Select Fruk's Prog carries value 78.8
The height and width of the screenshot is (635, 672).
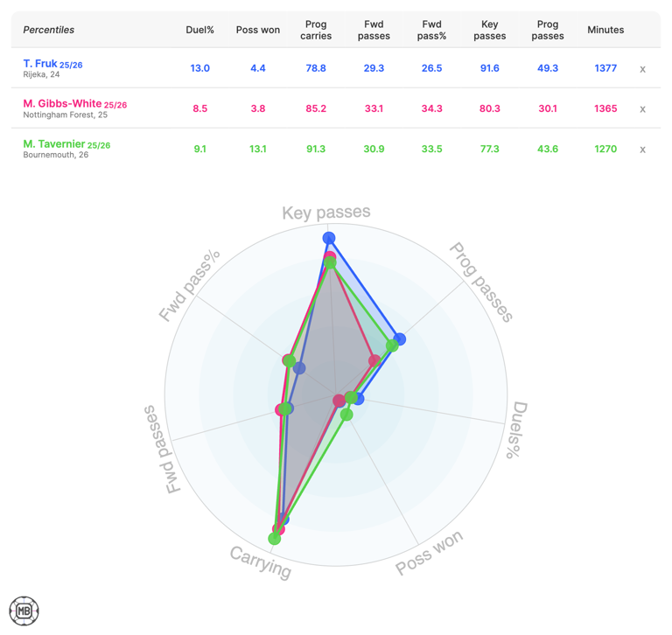tap(316, 68)
